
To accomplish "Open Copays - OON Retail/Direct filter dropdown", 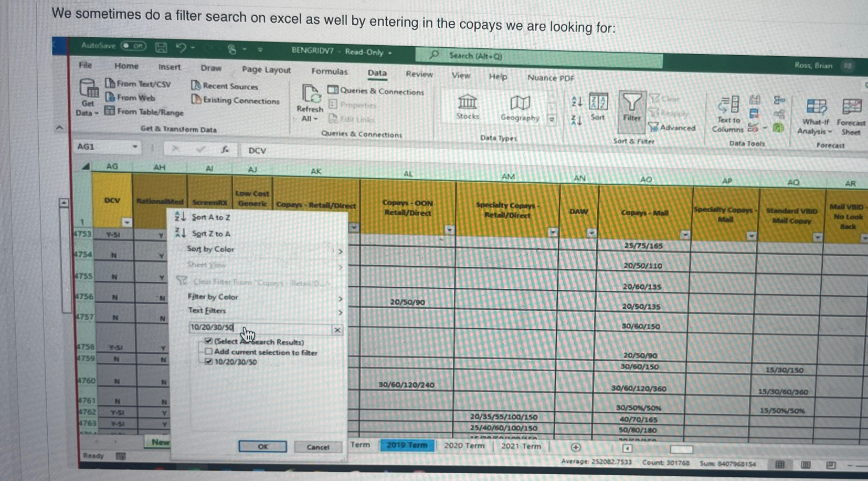I will coord(449,229).
